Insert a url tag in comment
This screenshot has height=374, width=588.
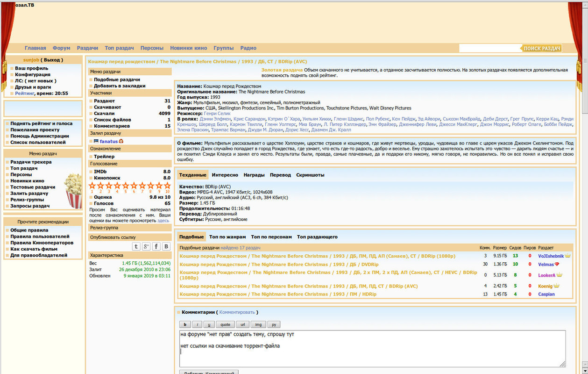point(243,324)
